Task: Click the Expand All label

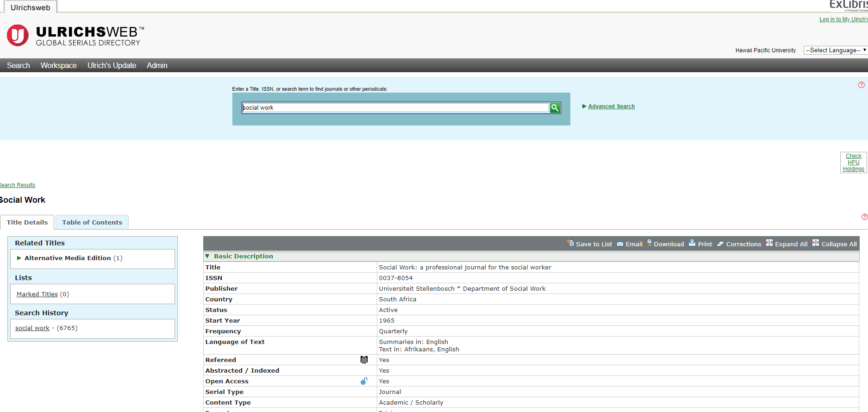Action: [791, 244]
